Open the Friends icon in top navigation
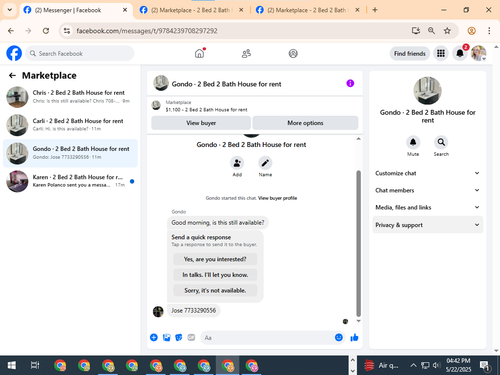The width and height of the screenshot is (500, 375). pyautogui.click(x=246, y=53)
